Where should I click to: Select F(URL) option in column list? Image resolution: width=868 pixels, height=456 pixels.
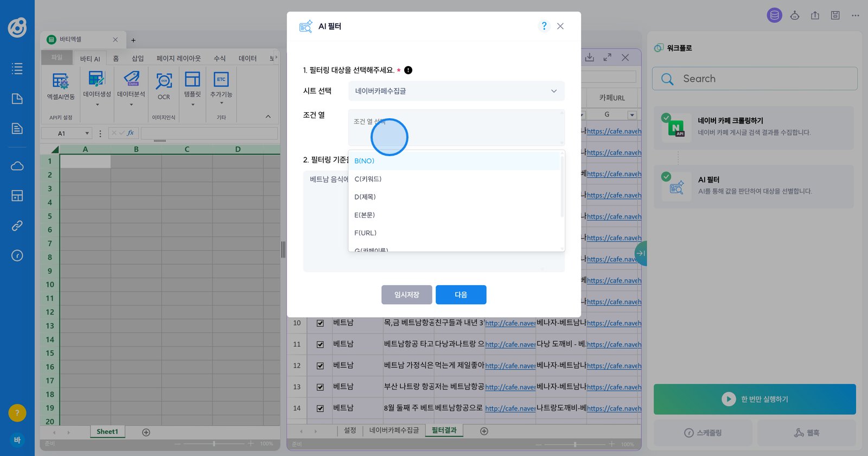(454, 233)
